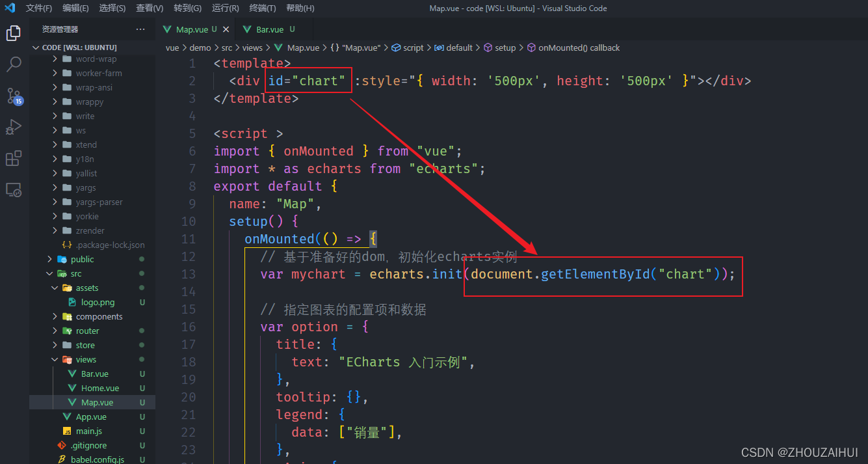Click line number 13 in the gutter

pyautogui.click(x=188, y=274)
